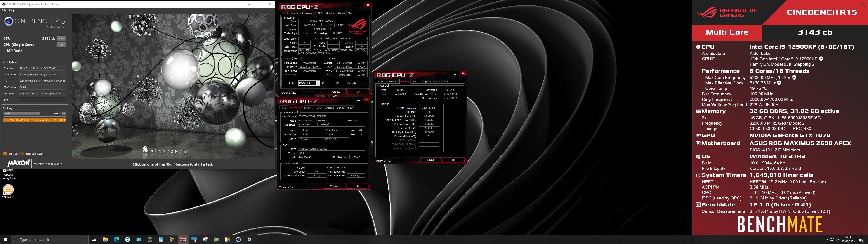Open the 3DMark 11 desktop icon
The height and width of the screenshot is (244, 868).
8,192
